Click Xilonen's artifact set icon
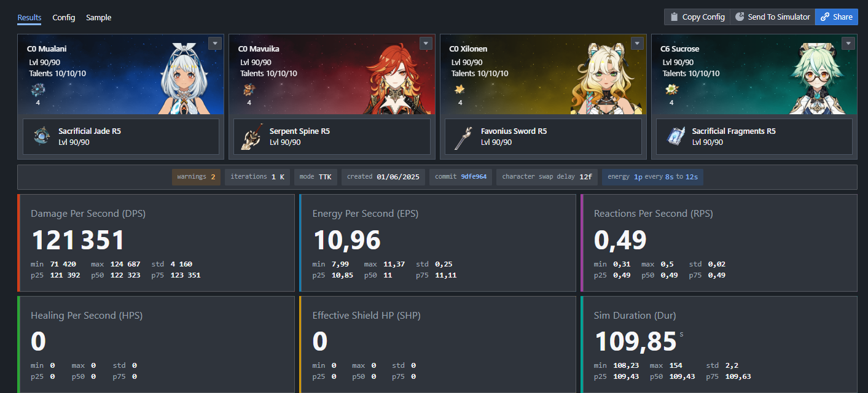Image resolution: width=868 pixels, height=393 pixels. click(460, 90)
